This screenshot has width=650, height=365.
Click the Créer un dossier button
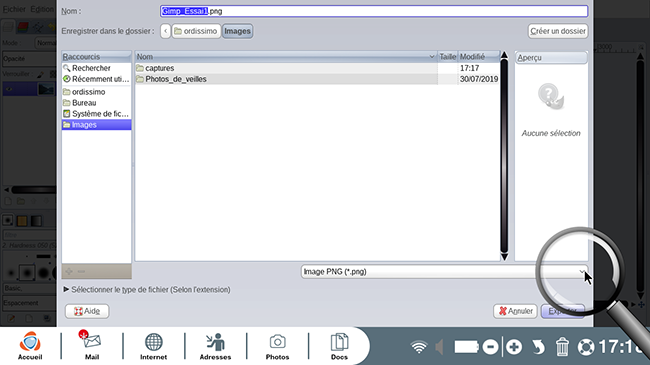558,31
